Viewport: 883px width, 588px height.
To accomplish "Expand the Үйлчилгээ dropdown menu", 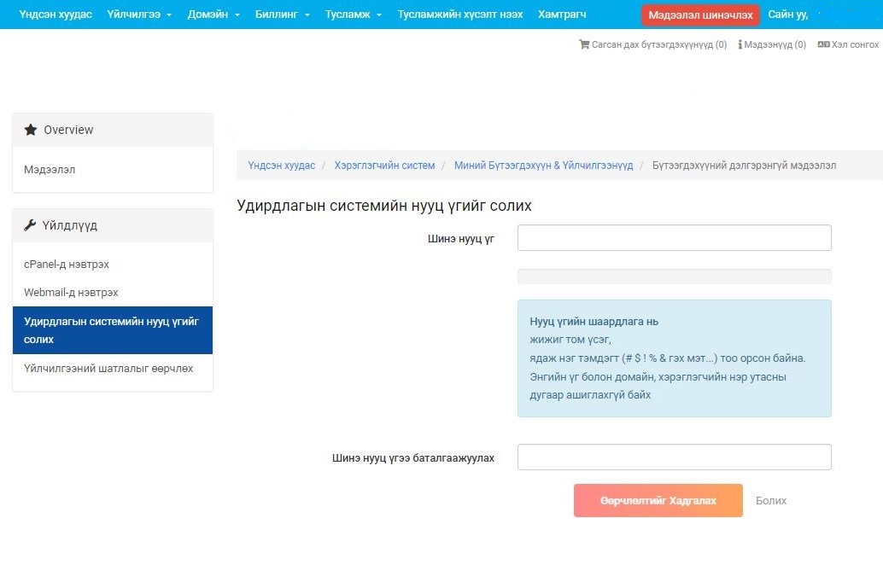I will 139,15.
